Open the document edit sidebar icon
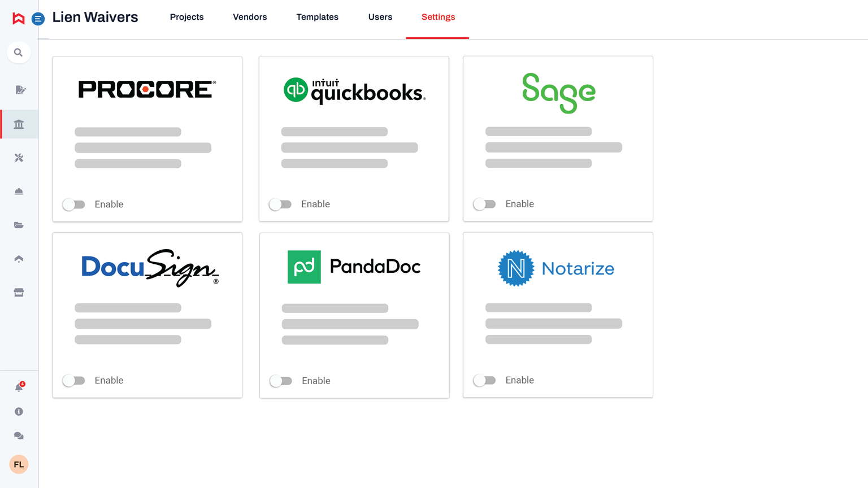This screenshot has width=868, height=488. (x=20, y=90)
